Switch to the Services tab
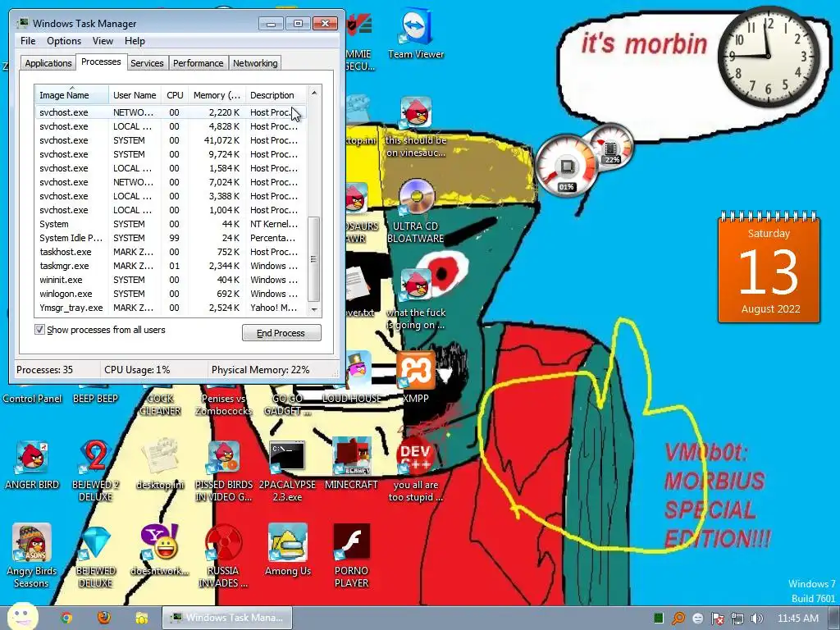This screenshot has height=630, width=840. click(x=147, y=62)
